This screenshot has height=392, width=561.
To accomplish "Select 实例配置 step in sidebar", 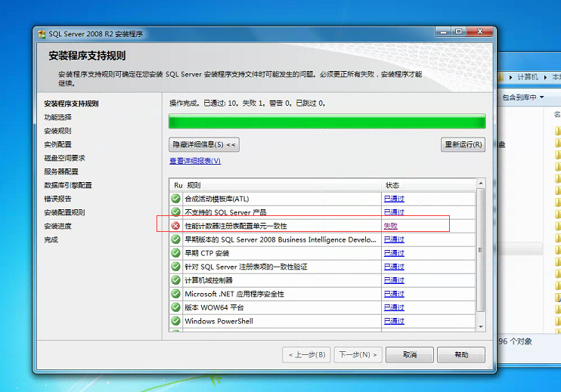I will [x=57, y=144].
